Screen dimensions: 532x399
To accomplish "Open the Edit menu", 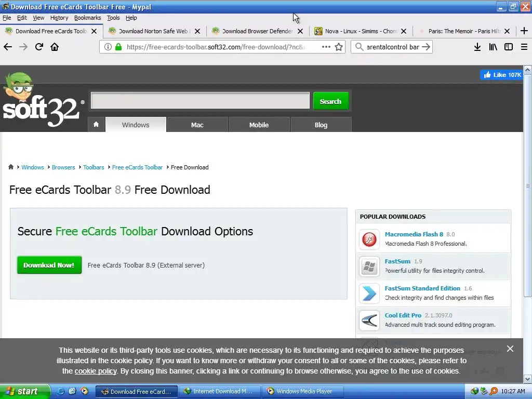I will pyautogui.click(x=22, y=18).
